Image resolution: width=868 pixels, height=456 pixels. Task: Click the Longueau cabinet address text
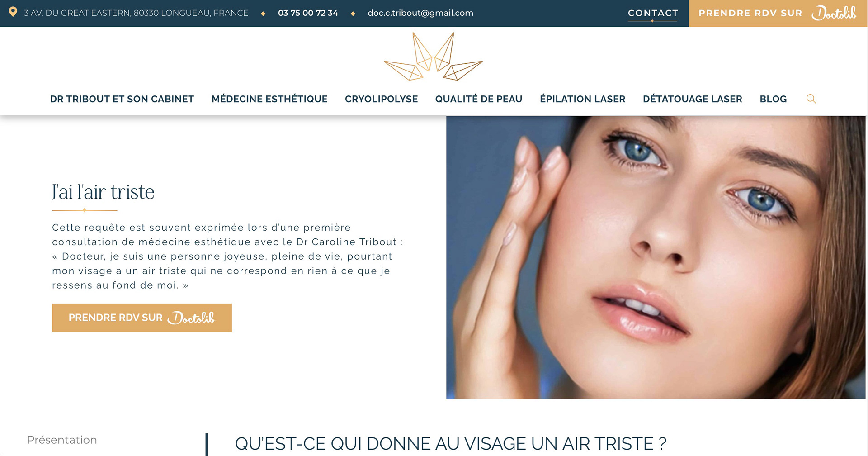(136, 13)
